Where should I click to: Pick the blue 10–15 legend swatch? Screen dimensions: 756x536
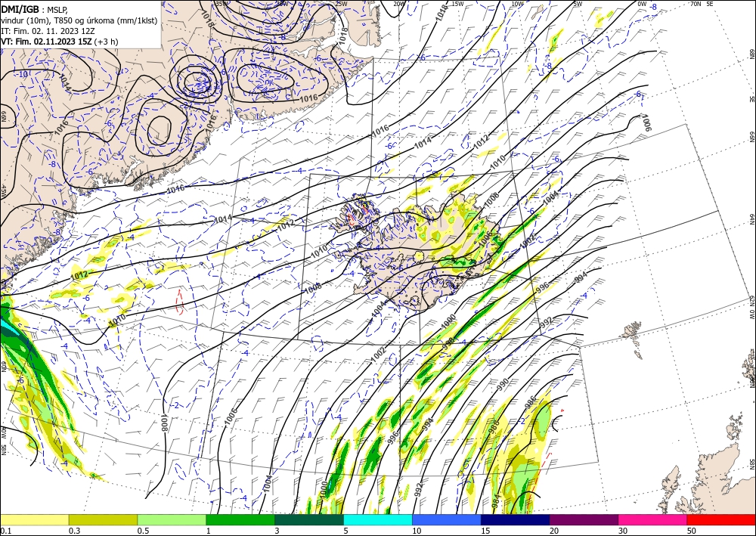pyautogui.click(x=447, y=519)
